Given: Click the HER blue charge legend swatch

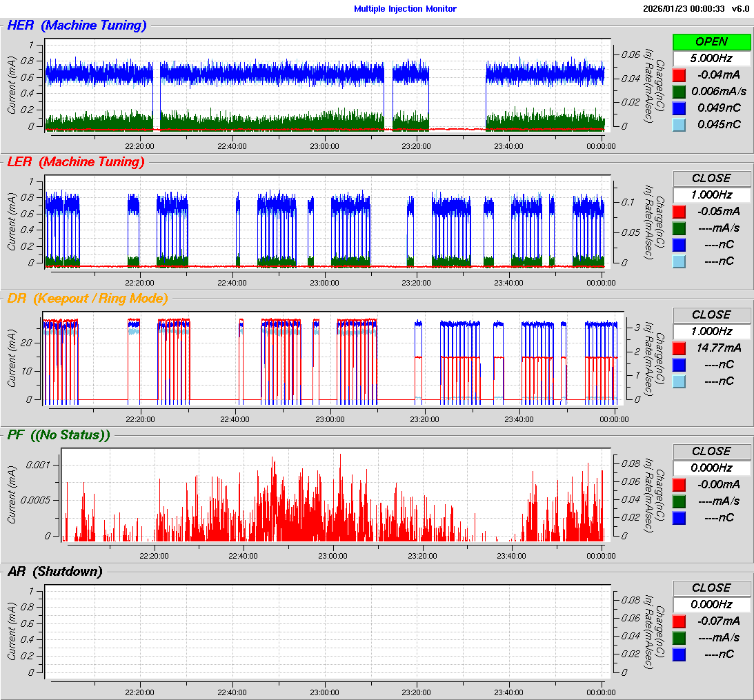Looking at the screenshot, I should click(679, 108).
